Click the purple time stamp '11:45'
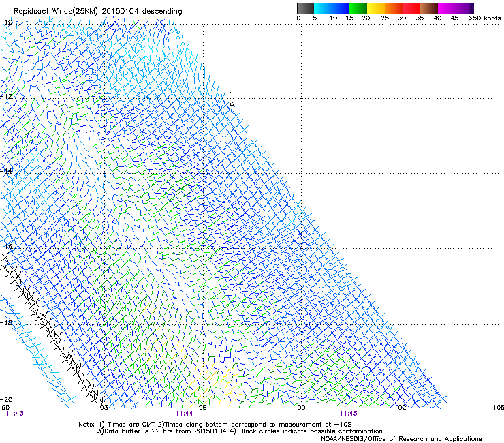Screen dimensions: 504x443 pyautogui.click(x=349, y=414)
